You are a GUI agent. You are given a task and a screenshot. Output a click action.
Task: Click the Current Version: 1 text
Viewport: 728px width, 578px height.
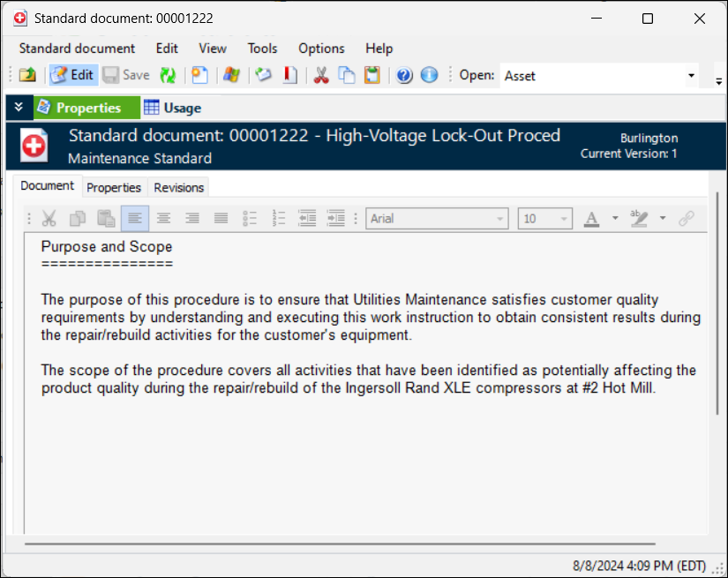(628, 154)
